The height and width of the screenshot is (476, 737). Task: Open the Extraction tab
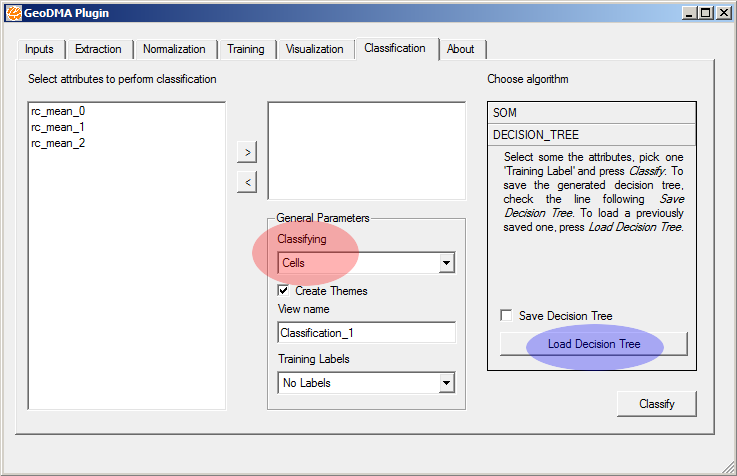(x=98, y=49)
